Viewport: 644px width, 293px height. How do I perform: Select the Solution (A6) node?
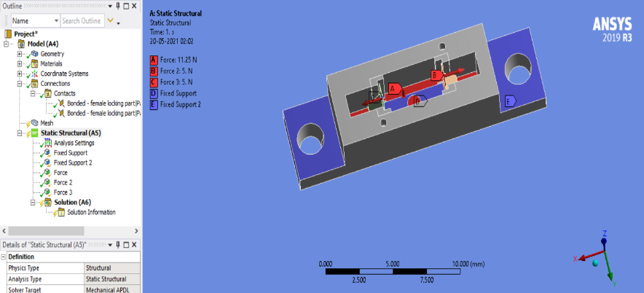(72, 202)
